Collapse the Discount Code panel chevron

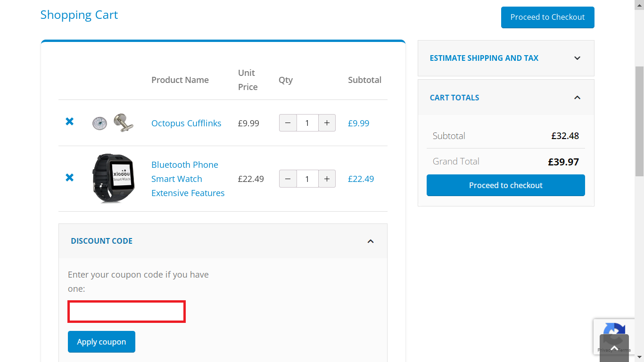[371, 241]
